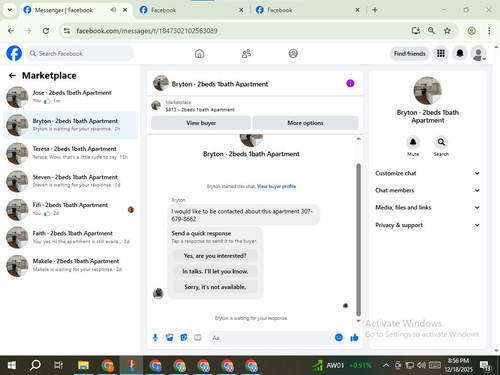Click the More options button
The height and width of the screenshot is (375, 500).
click(305, 123)
